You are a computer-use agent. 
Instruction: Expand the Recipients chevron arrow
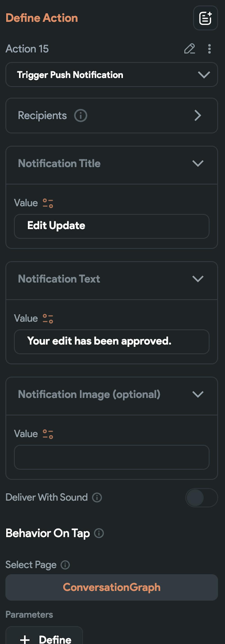(x=198, y=115)
